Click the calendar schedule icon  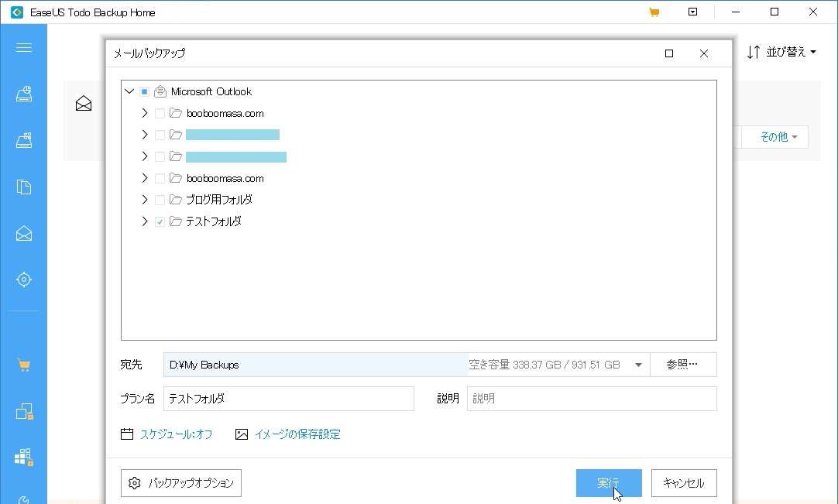pos(127,434)
